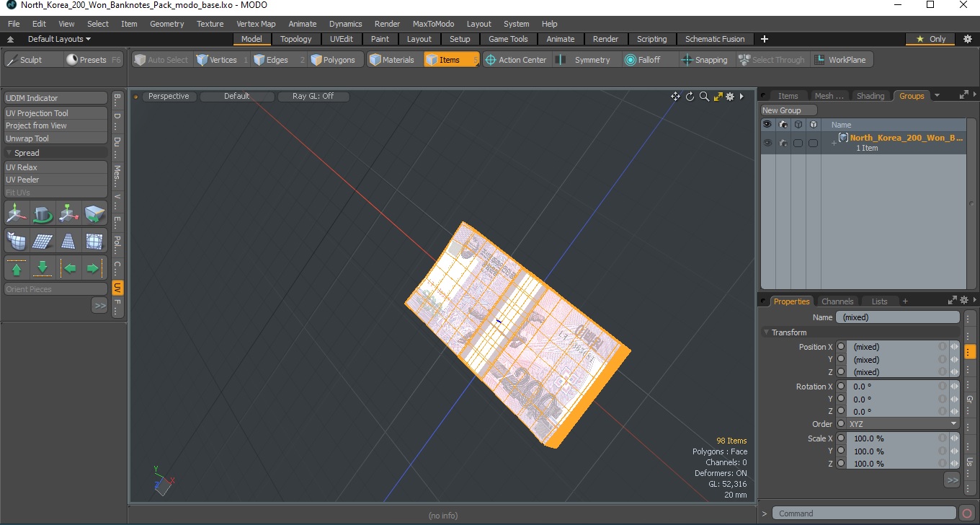The width and height of the screenshot is (980, 525).
Task: Click the New Group button
Action: click(x=789, y=110)
